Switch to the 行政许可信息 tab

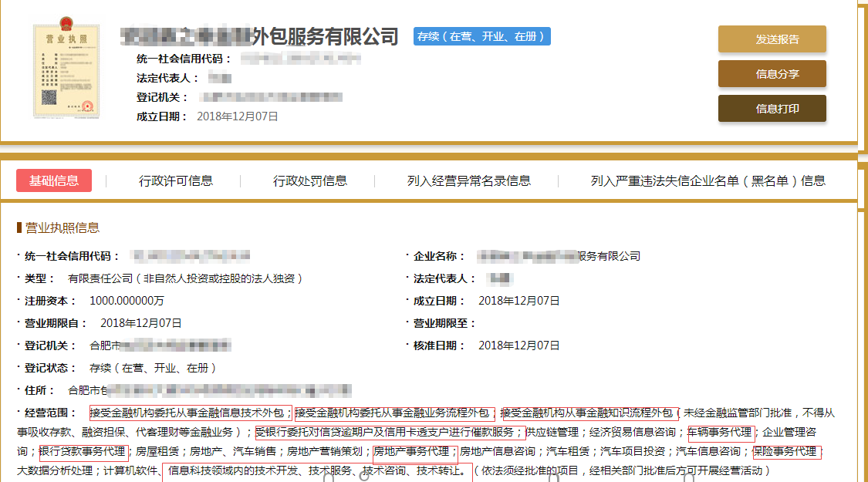[x=175, y=181]
